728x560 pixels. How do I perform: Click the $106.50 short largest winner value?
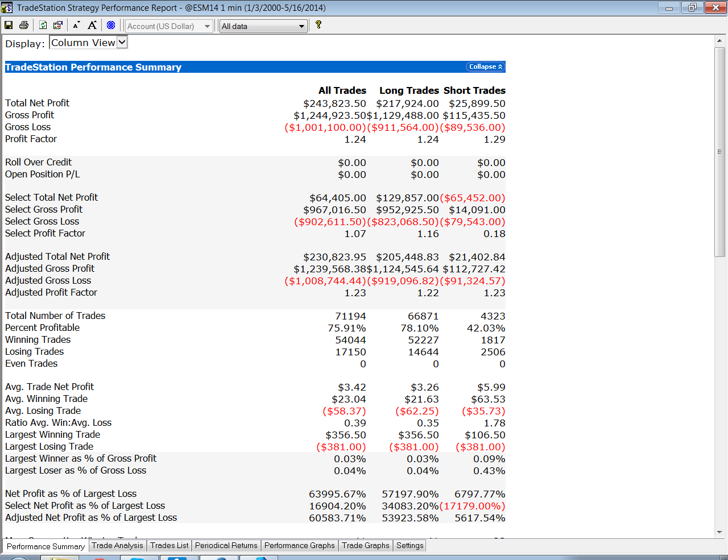[485, 435]
